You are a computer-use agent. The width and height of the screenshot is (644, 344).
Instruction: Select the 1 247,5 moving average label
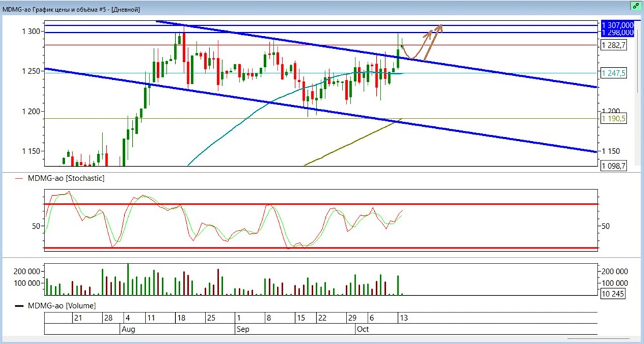[x=614, y=73]
